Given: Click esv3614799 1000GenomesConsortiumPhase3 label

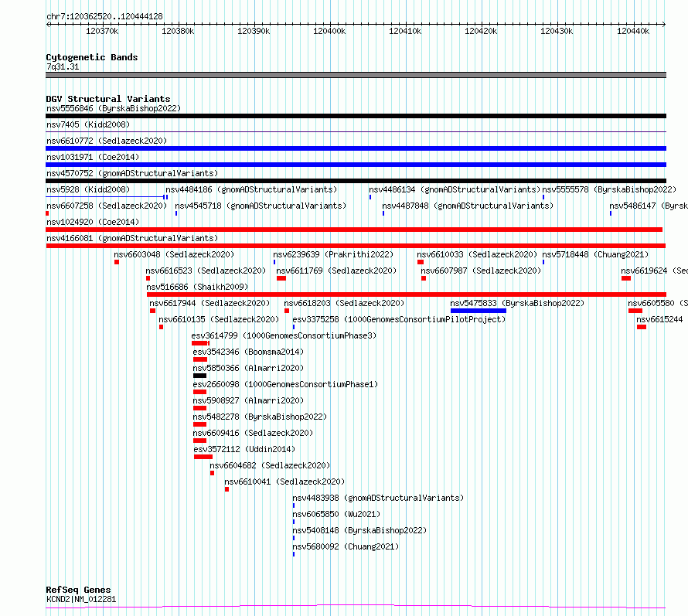Looking at the screenshot, I should tap(284, 335).
